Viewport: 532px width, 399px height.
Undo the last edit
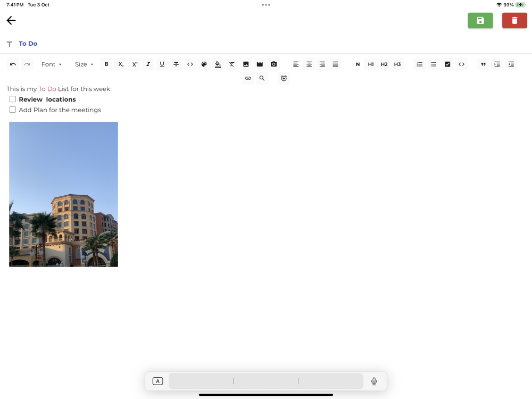click(x=13, y=64)
